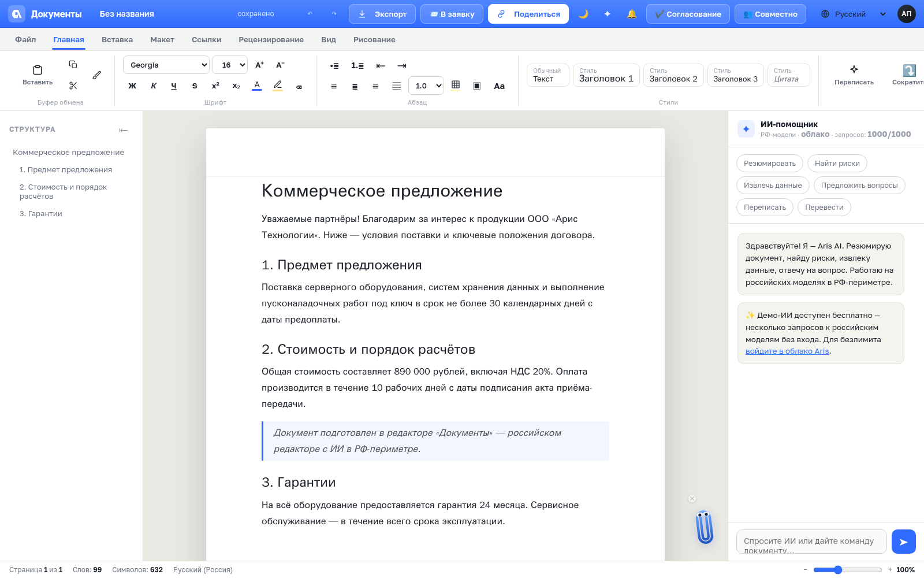The height and width of the screenshot is (578, 924).
Task: Click the Согласование button
Action: click(x=688, y=14)
